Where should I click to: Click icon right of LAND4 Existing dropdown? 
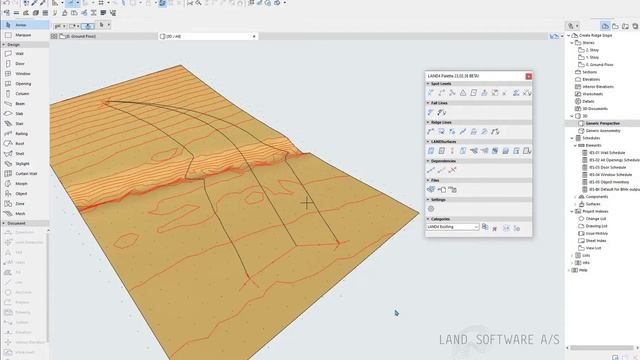(485, 227)
